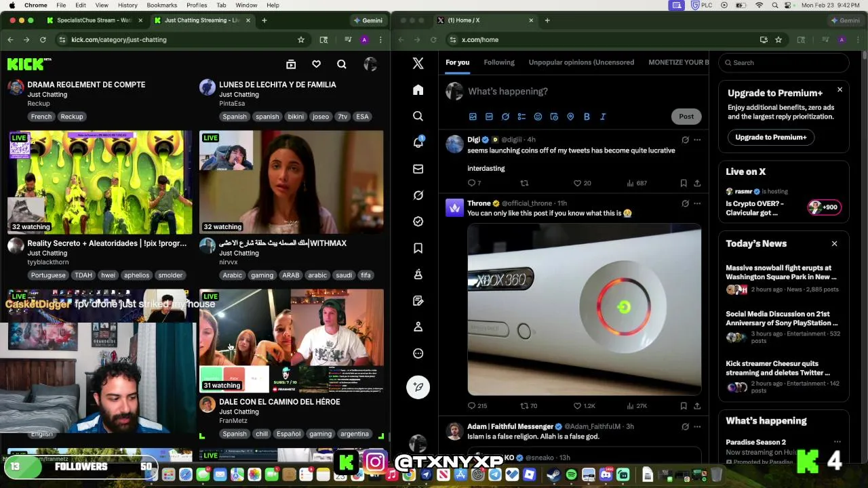The height and width of the screenshot is (488, 868).
Task: Open Gemini button in Kick window
Action: click(368, 20)
